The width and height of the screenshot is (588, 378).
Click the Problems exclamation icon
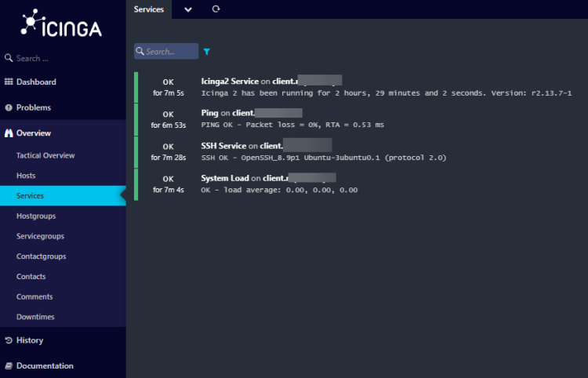click(9, 107)
